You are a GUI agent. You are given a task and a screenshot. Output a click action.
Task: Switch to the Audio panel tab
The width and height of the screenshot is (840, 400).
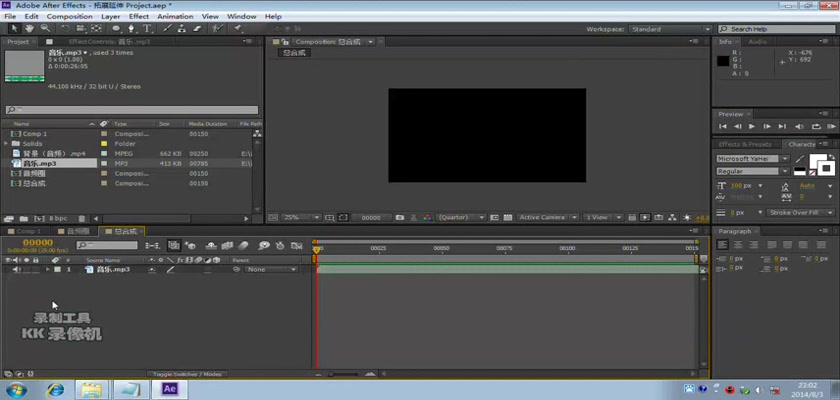point(758,42)
